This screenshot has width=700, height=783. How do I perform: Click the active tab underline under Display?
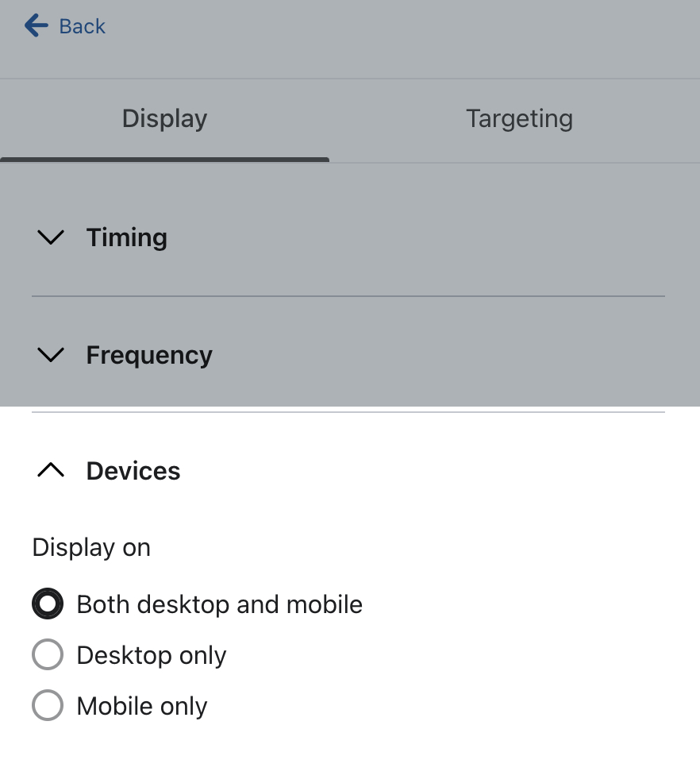click(164, 160)
